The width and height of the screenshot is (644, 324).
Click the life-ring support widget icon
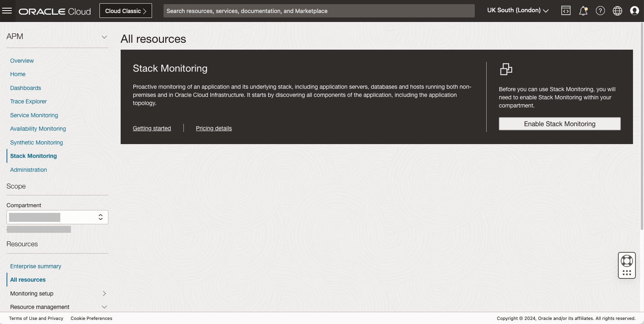coord(627,261)
